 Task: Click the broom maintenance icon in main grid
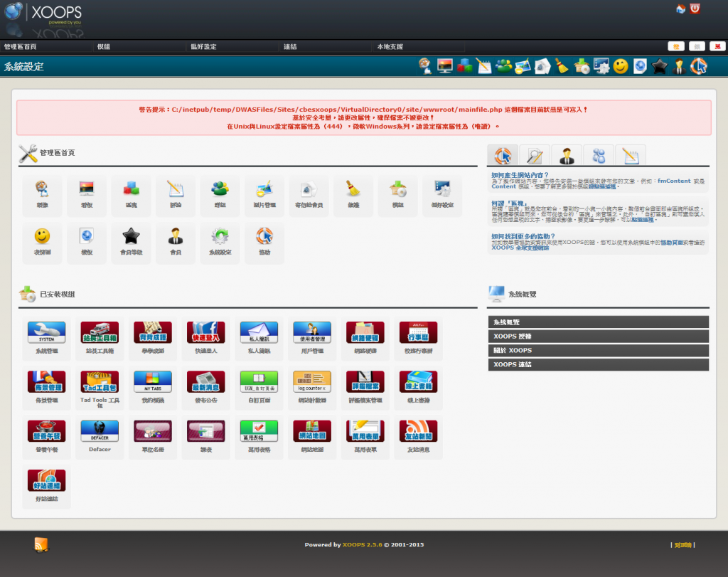click(x=352, y=190)
